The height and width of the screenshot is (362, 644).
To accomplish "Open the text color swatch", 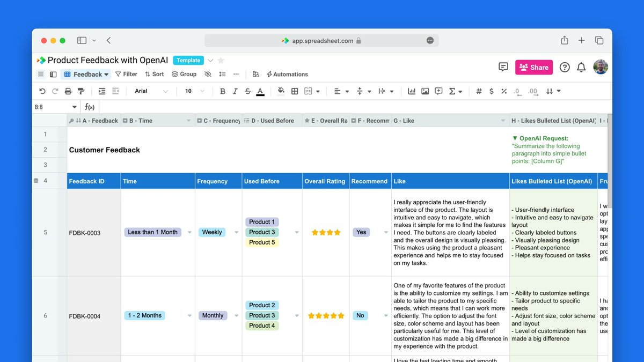I will click(x=260, y=91).
